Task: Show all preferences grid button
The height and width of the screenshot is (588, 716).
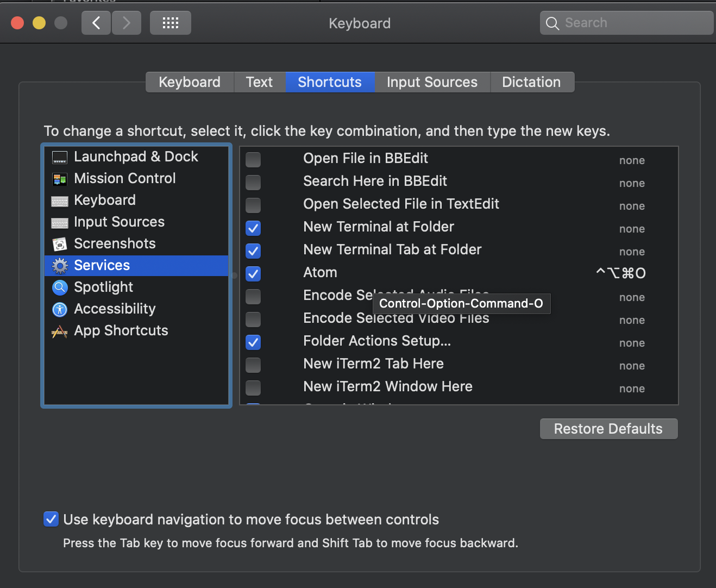Action: [x=170, y=23]
